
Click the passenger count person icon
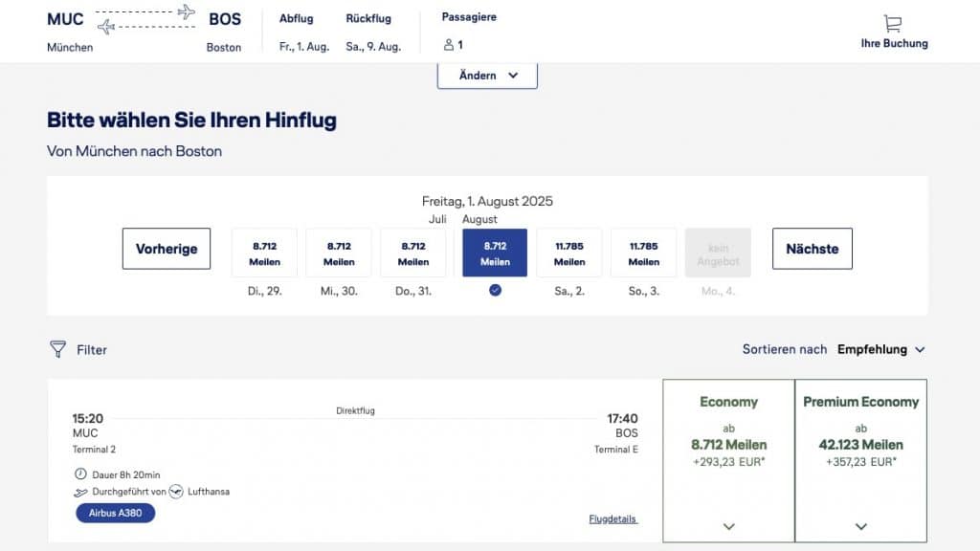[x=449, y=43]
